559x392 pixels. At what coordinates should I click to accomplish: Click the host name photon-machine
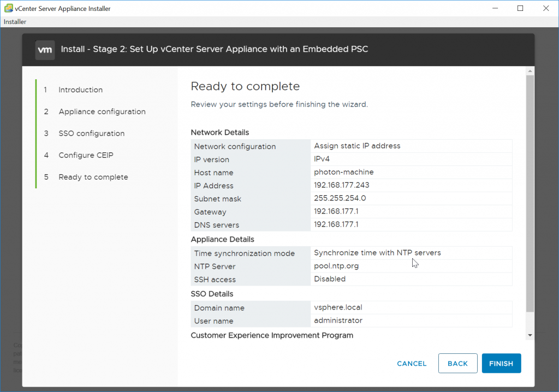[x=344, y=172]
